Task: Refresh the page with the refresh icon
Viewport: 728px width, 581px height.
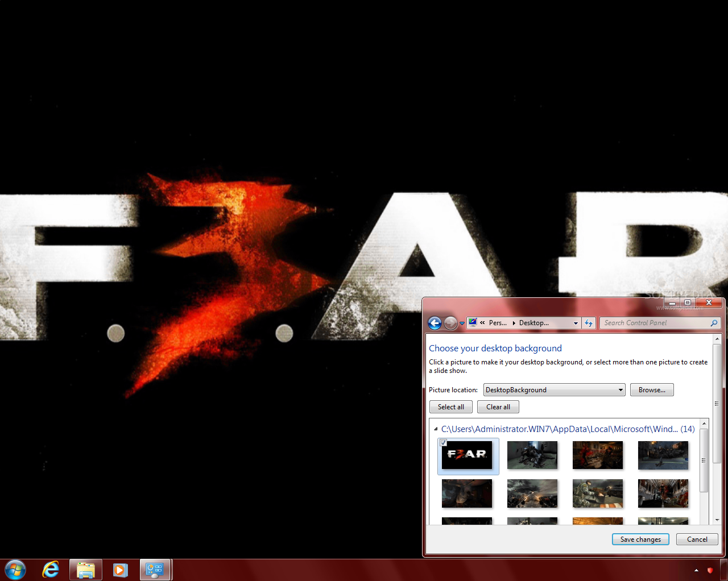Action: click(589, 323)
